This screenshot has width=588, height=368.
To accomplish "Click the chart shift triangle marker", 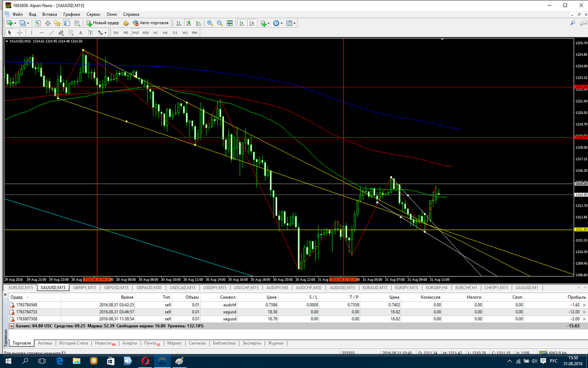I will tap(442, 39).
